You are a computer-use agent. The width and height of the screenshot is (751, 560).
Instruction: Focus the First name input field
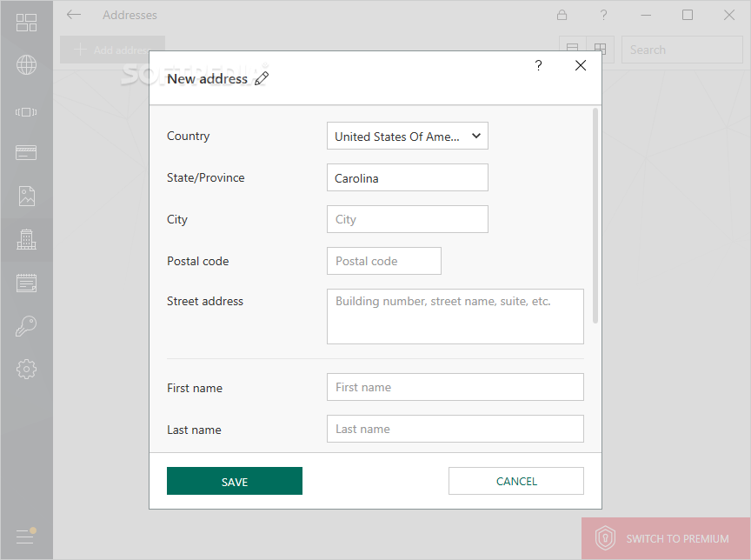tap(455, 387)
